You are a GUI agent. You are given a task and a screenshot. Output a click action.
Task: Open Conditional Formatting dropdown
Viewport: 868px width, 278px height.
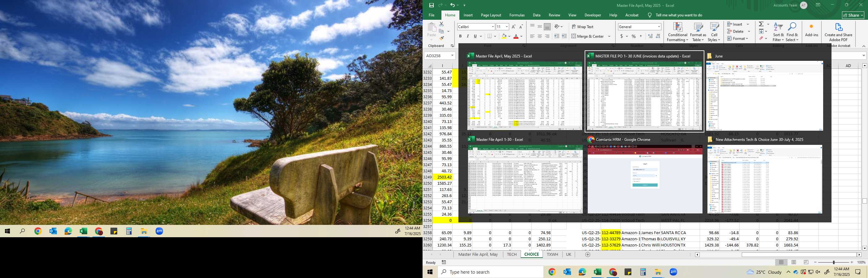coord(678,32)
